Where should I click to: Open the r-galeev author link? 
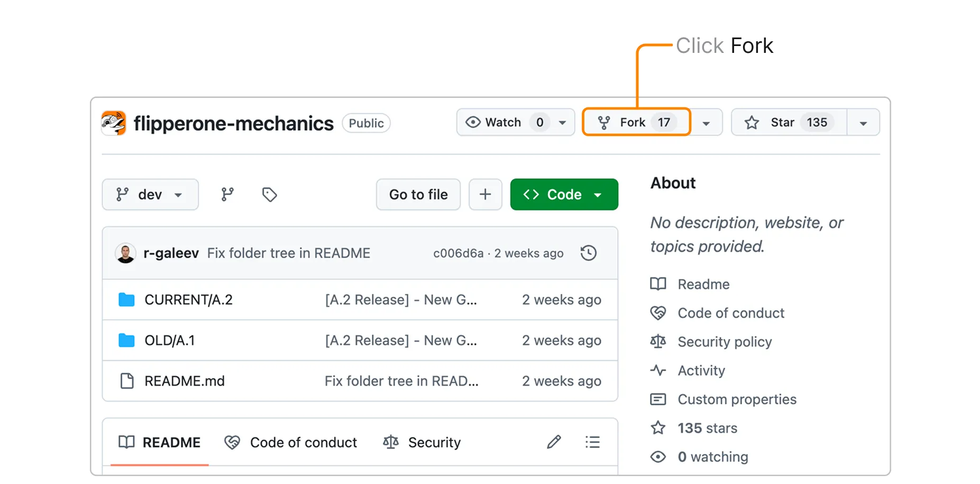171,253
